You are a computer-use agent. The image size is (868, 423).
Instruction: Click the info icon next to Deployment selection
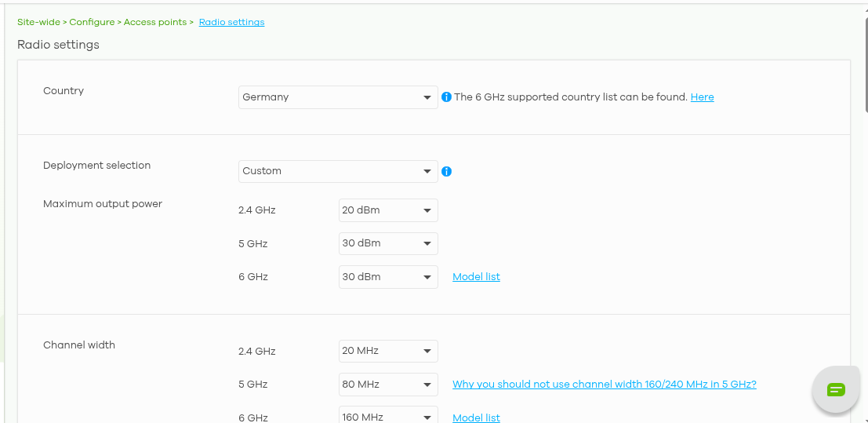tap(446, 171)
